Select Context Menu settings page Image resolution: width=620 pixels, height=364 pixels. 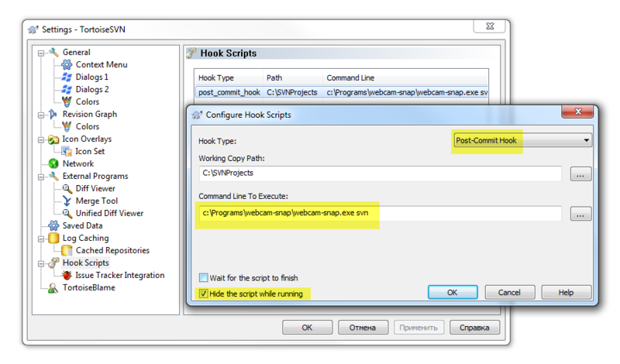102,64
